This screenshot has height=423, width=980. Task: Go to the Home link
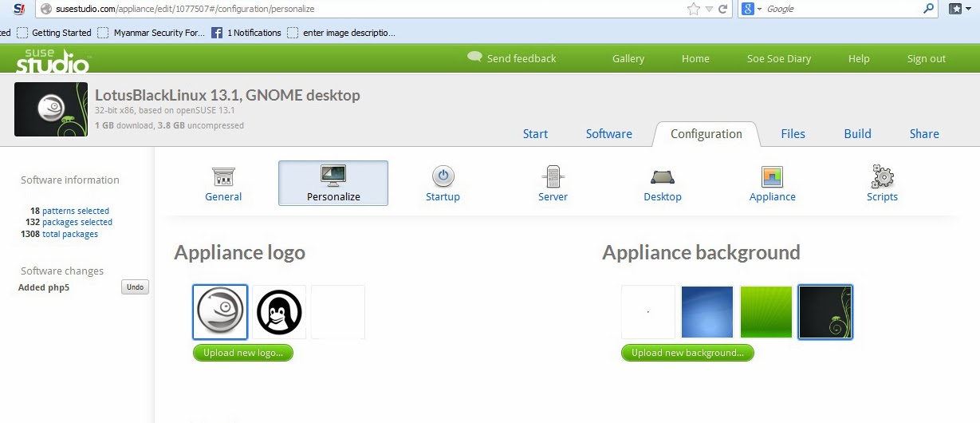(695, 58)
